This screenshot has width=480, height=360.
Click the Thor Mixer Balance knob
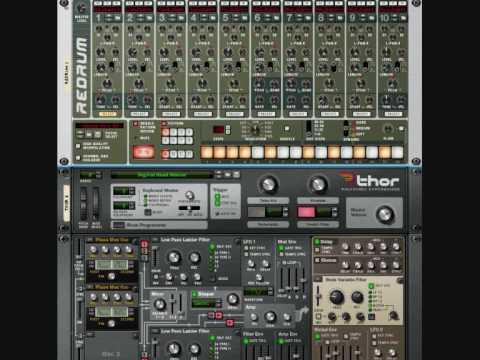point(160,304)
